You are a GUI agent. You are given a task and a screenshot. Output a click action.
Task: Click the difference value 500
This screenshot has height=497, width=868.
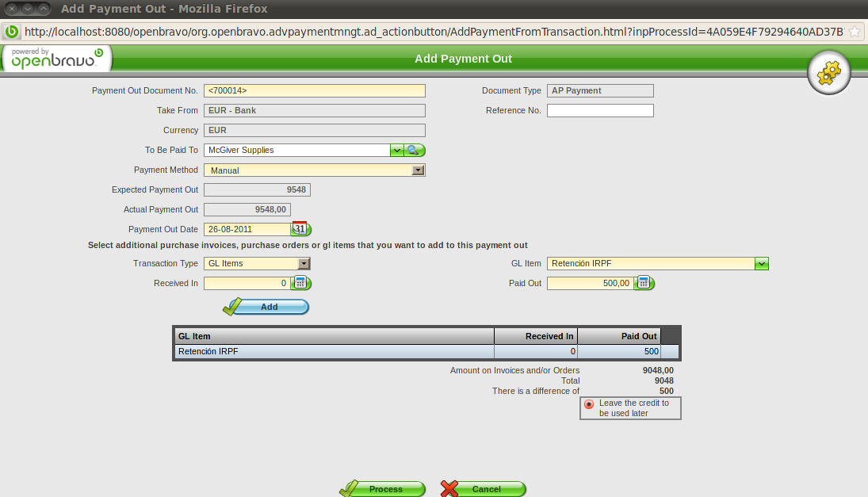point(667,391)
